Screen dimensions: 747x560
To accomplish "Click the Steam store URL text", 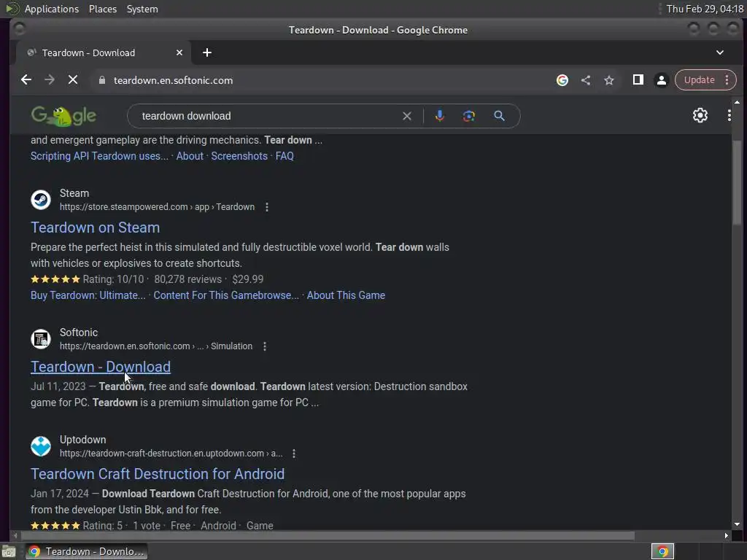I will (158, 207).
